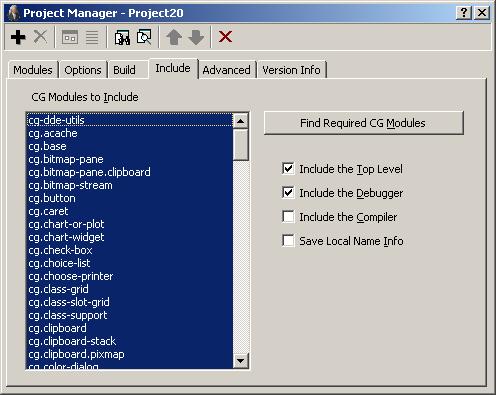Click the move down arrow icon

pos(196,37)
